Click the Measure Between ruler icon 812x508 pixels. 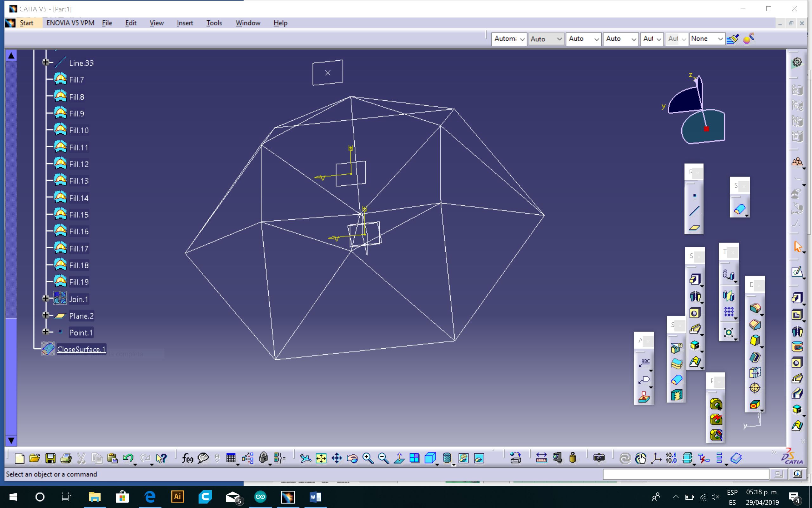point(541,458)
